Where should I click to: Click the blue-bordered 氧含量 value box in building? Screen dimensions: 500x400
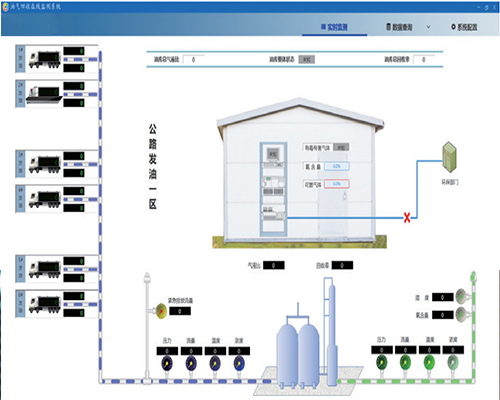click(x=337, y=166)
